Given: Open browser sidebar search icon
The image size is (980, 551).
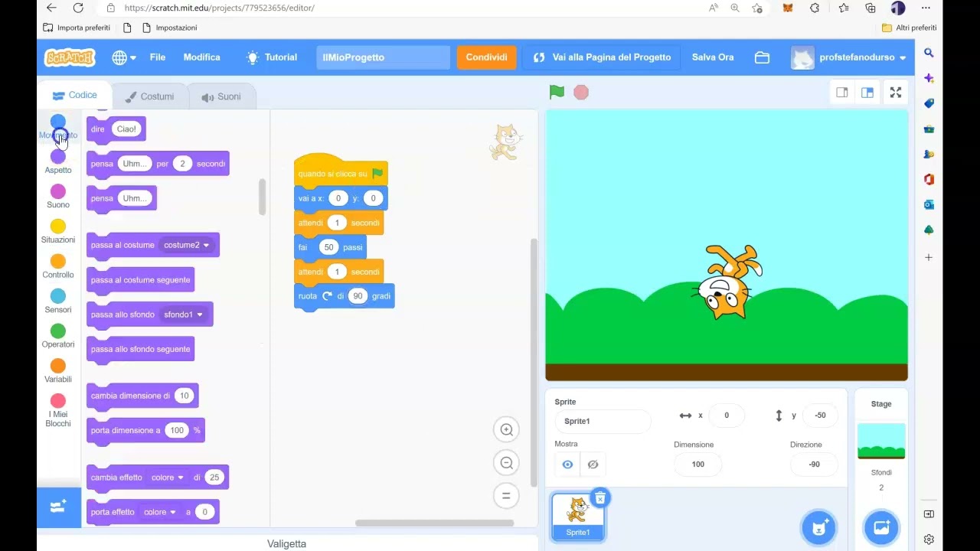Looking at the screenshot, I should pos(929,53).
